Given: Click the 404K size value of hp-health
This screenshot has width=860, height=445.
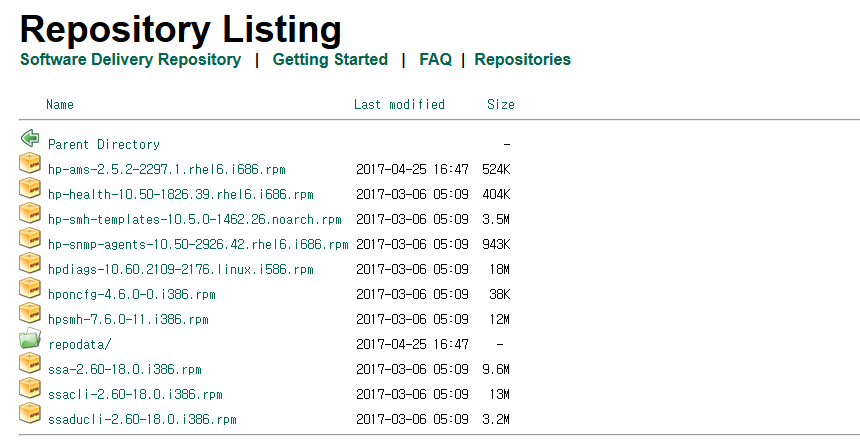Looking at the screenshot, I should pos(496,195).
